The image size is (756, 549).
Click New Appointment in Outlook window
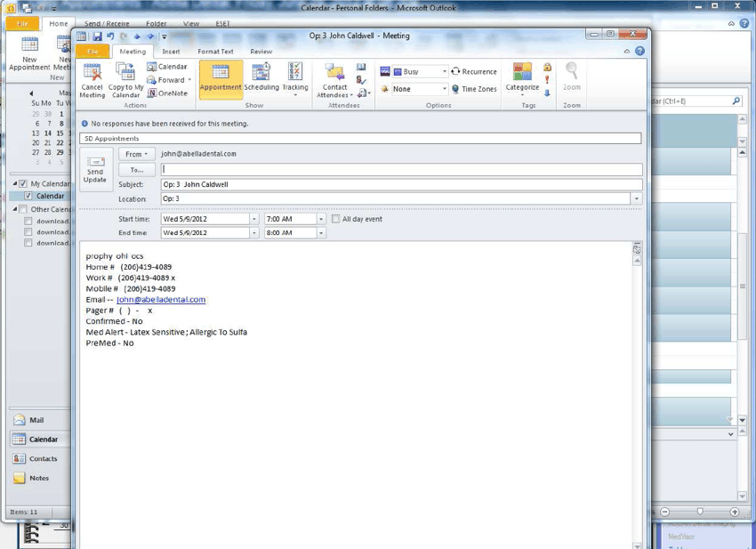(29, 54)
